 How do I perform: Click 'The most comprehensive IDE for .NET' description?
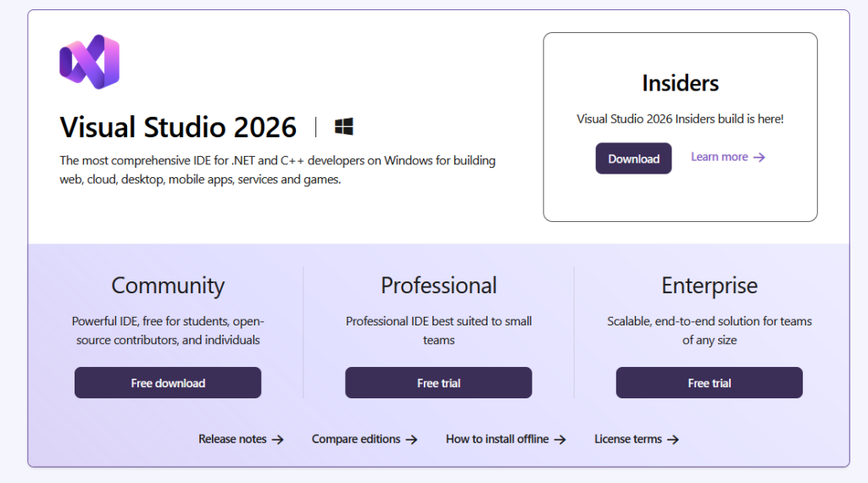(x=277, y=169)
